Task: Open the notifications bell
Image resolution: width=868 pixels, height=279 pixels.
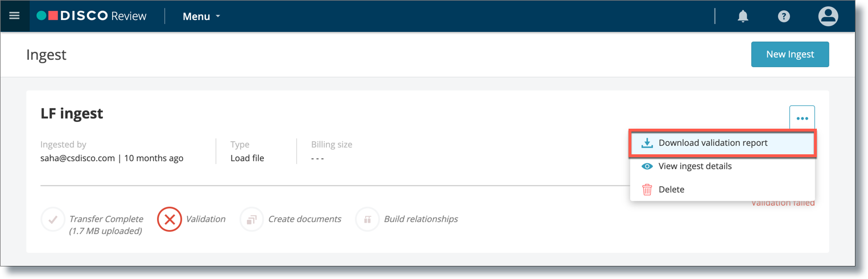Action: click(x=743, y=17)
